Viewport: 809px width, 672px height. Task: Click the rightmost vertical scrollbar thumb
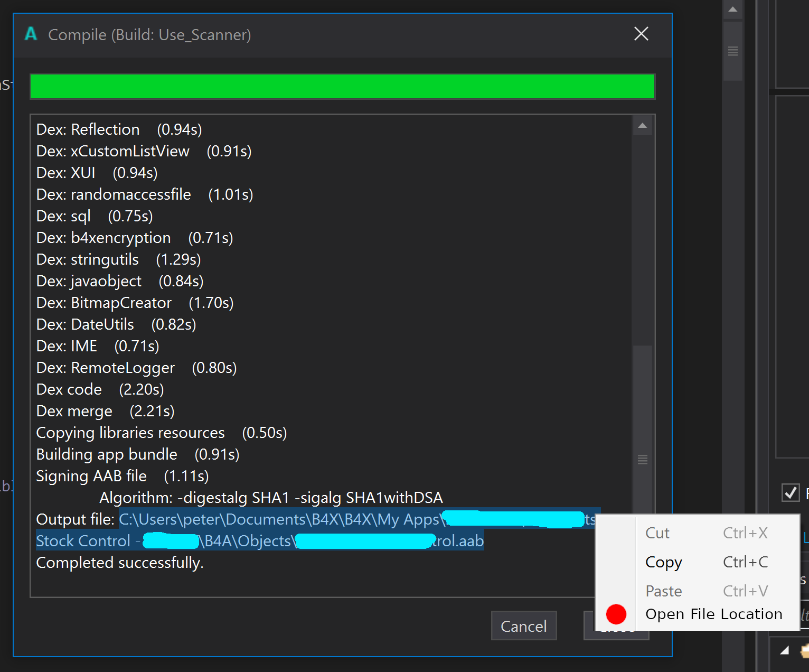pos(732,50)
